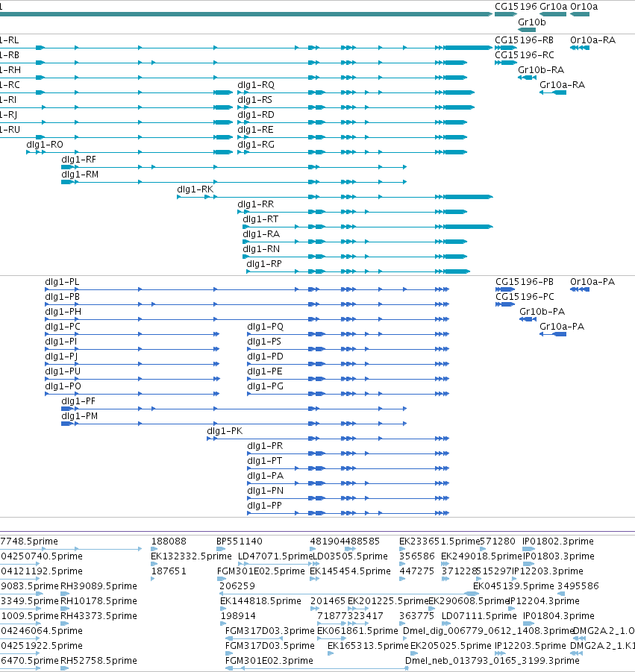635x672 pixels.
Task: Click the dlg1-RD transcript label
Action: [255, 114]
